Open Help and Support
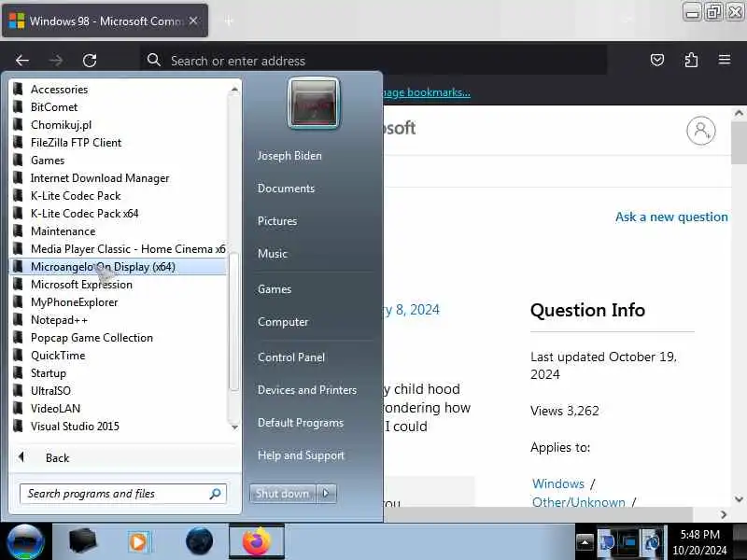The height and width of the screenshot is (560, 747). tap(301, 455)
